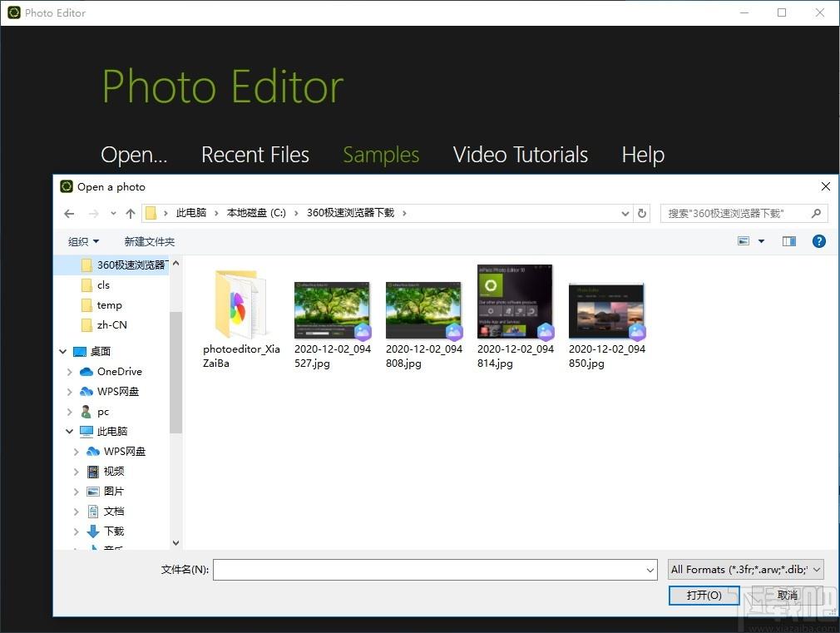Collapse the 此电脑 tree node
840x633 pixels.
click(70, 432)
